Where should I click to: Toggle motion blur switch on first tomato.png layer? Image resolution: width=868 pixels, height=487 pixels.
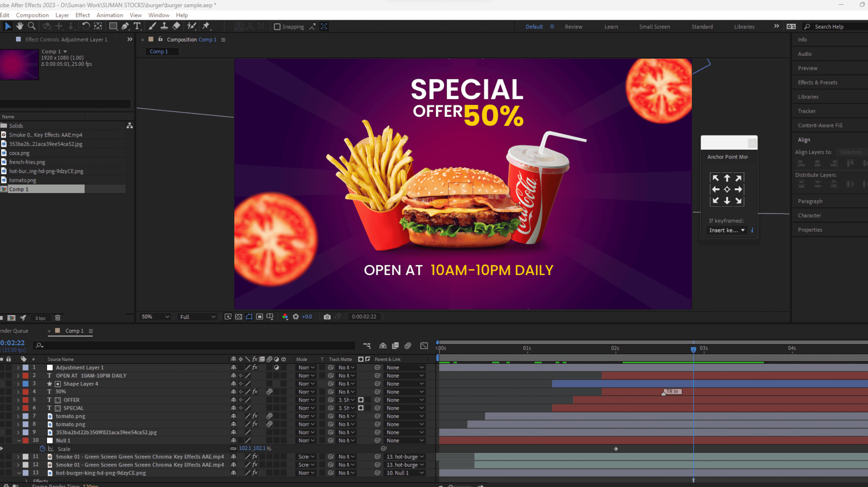(x=269, y=416)
